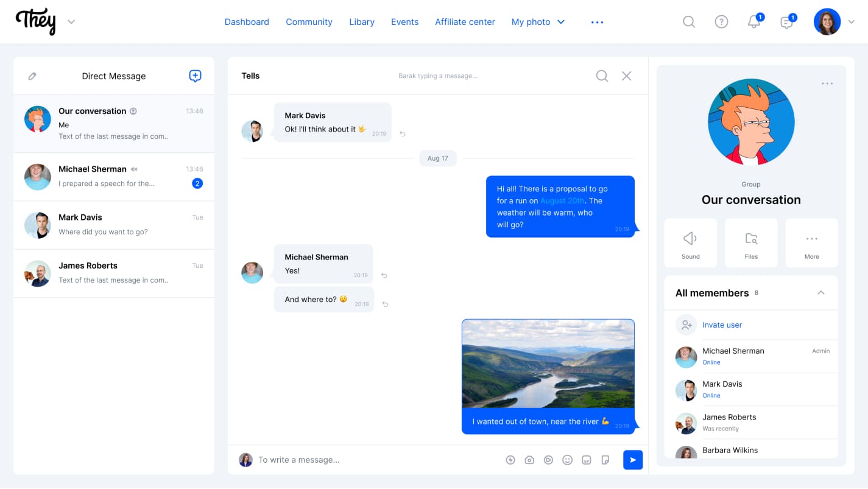This screenshot has width=868, height=489.
Task: Send the message with the blue arrow button
Action: [632, 460]
